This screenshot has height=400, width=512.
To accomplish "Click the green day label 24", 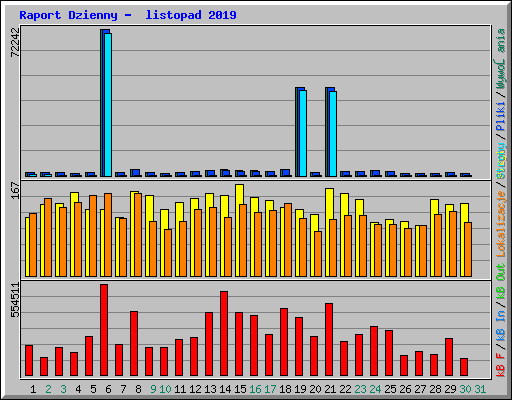I will tap(375, 389).
